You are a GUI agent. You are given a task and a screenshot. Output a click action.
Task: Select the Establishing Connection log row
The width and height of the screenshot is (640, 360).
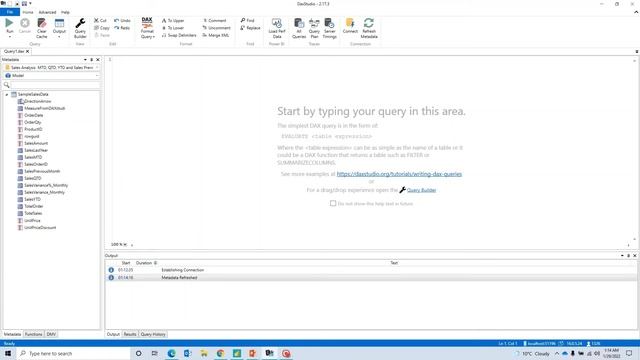tap(371, 270)
